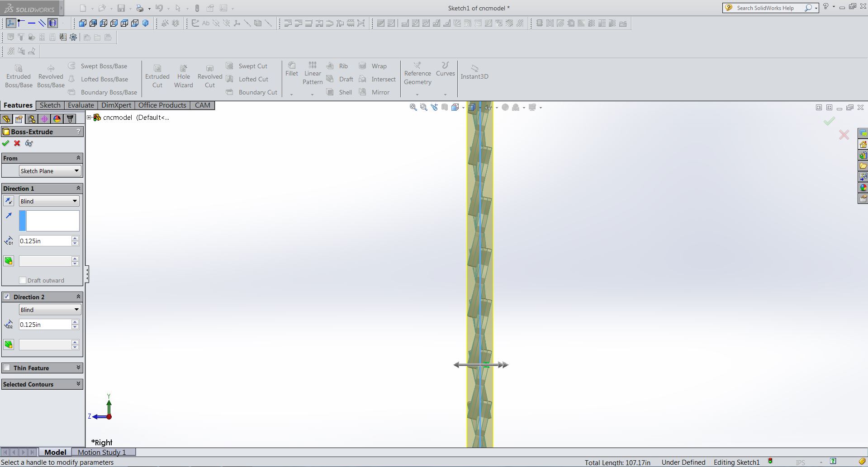Image resolution: width=868 pixels, height=467 pixels.
Task: Enable the Thin Feature option
Action: point(7,368)
